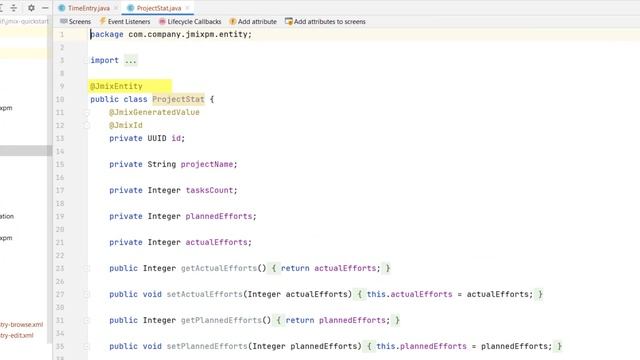Image resolution: width=640 pixels, height=360 pixels.
Task: Close the ProjectStat.java tab
Action: click(187, 8)
